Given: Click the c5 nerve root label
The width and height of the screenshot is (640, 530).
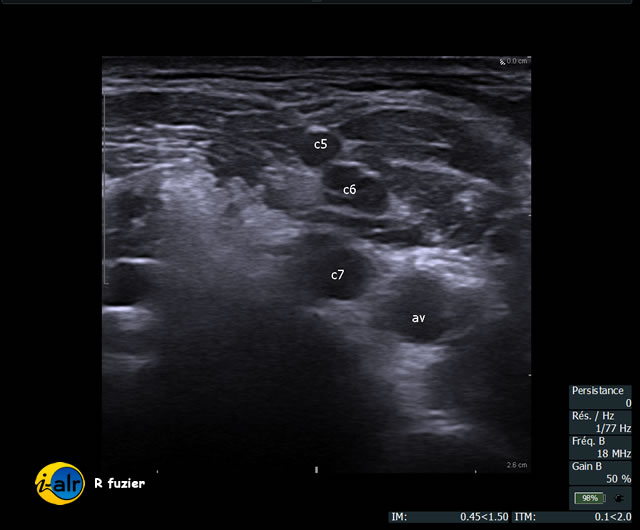Looking at the screenshot, I should coord(321,144).
